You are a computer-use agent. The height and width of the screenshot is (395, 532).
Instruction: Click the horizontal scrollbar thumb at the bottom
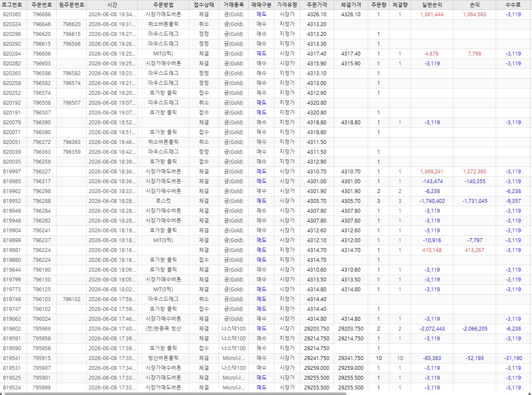(x=175, y=393)
